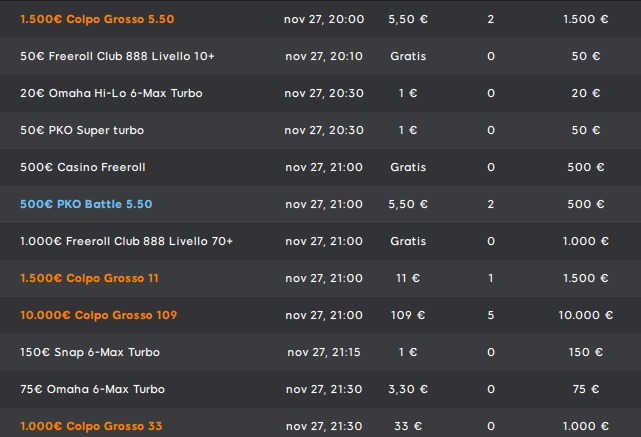Click the nov 27, 21:15 start time
Screen dimensions: 641x437
[x=324, y=352]
